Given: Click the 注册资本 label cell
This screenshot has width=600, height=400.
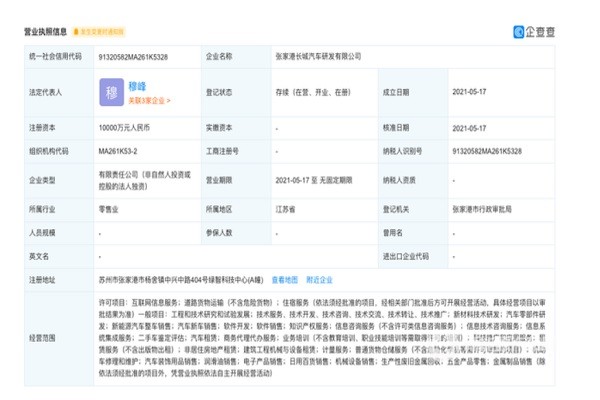Looking at the screenshot, I should (59, 128).
